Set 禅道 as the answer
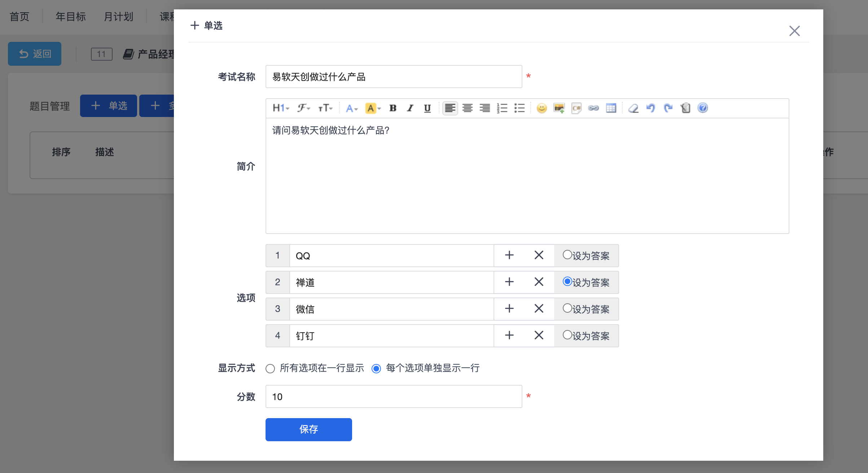Screen dimensions: 868x473 click(x=567, y=282)
